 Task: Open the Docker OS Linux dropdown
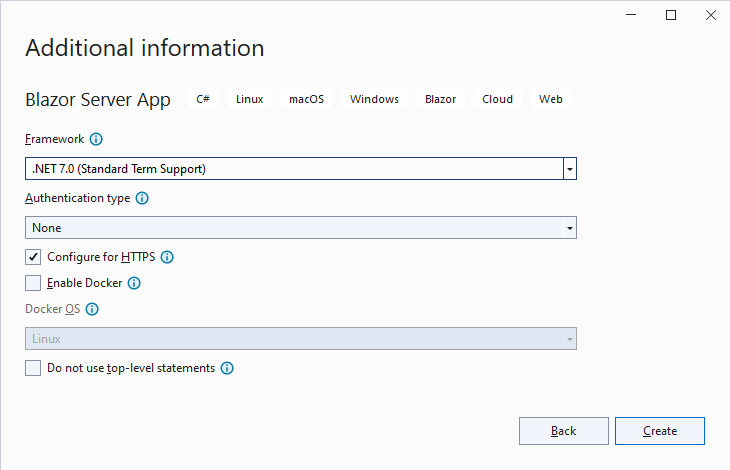click(301, 339)
